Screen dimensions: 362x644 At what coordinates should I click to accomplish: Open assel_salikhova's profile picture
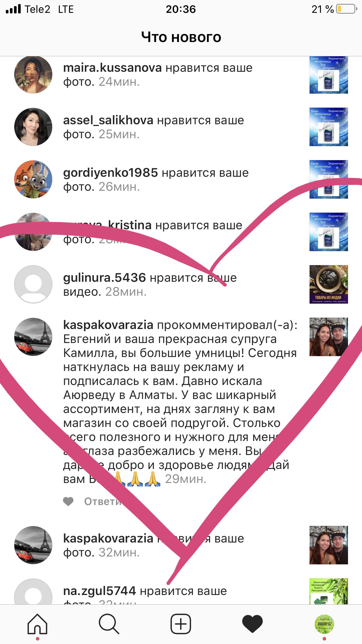(x=33, y=127)
